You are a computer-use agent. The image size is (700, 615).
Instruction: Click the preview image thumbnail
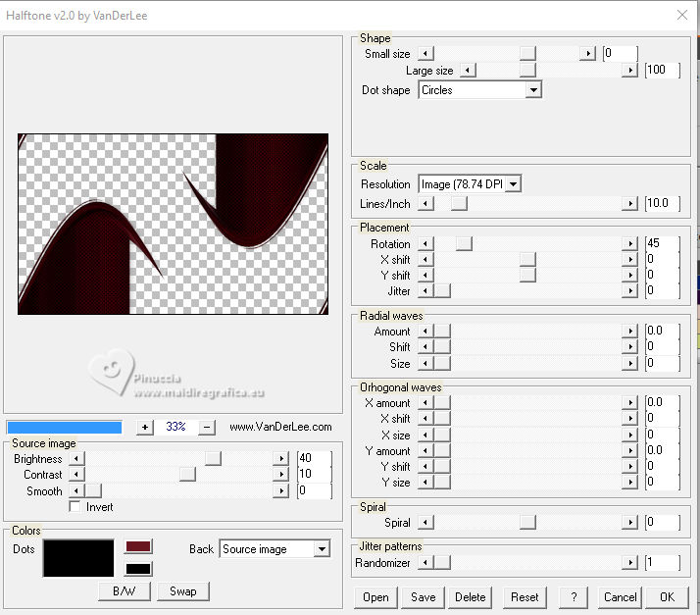(174, 224)
